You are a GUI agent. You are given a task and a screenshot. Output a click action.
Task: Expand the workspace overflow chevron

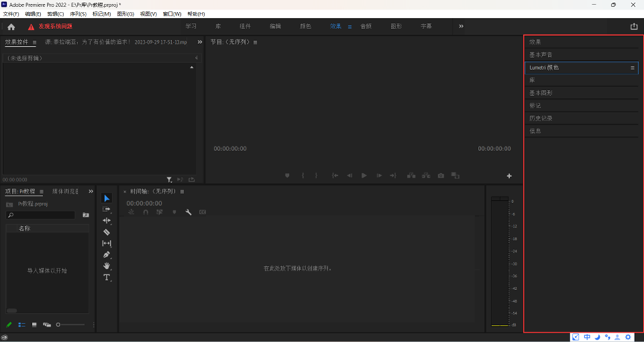(461, 26)
